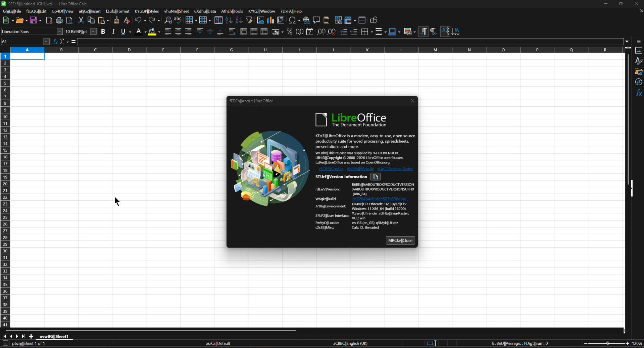
Task: Format the cell as percent
Action: click(x=290, y=32)
